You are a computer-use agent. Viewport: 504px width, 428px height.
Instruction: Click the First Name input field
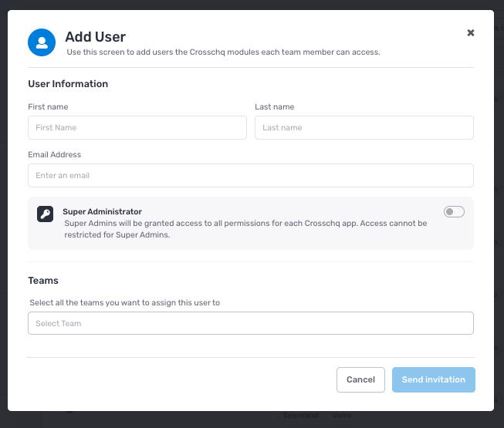pos(137,128)
